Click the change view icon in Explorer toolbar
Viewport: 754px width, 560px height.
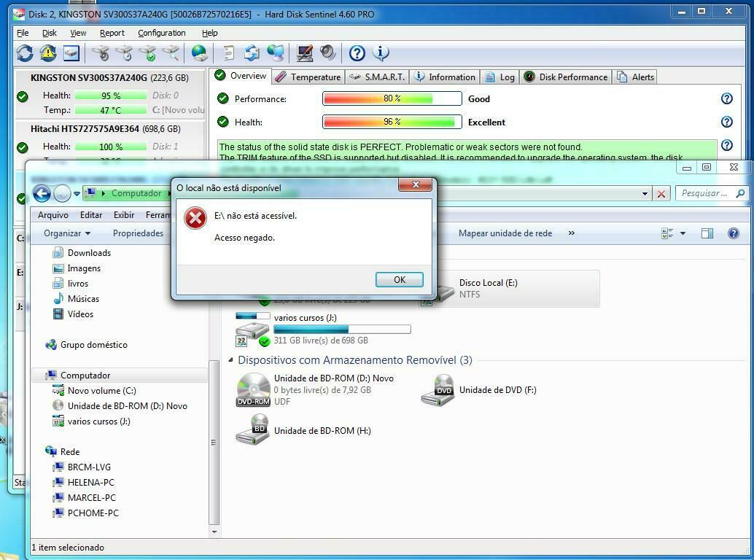[667, 233]
